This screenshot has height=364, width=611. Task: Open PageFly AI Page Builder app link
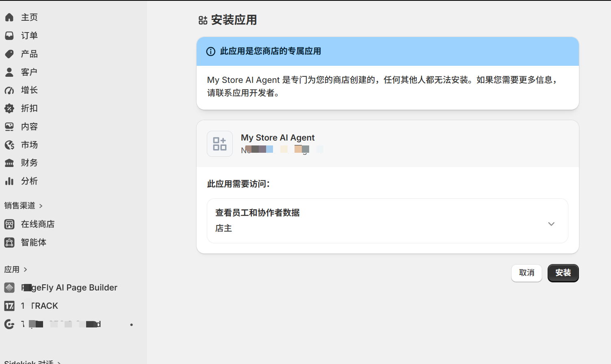69,288
